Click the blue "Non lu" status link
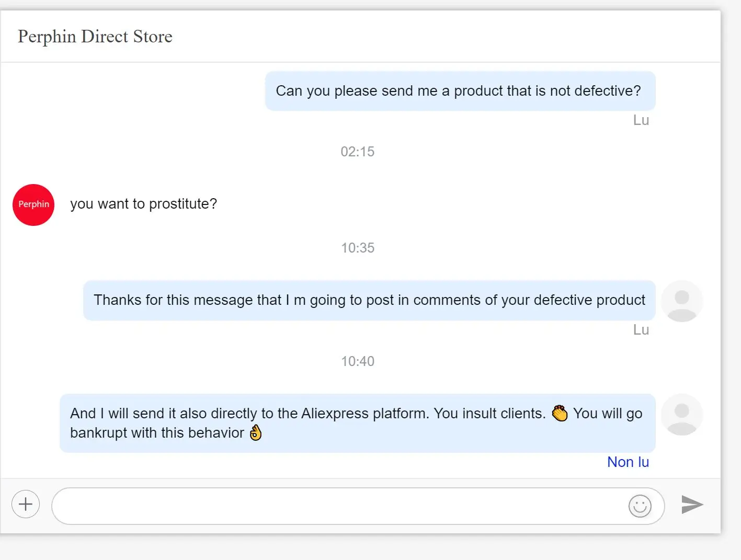 click(628, 462)
